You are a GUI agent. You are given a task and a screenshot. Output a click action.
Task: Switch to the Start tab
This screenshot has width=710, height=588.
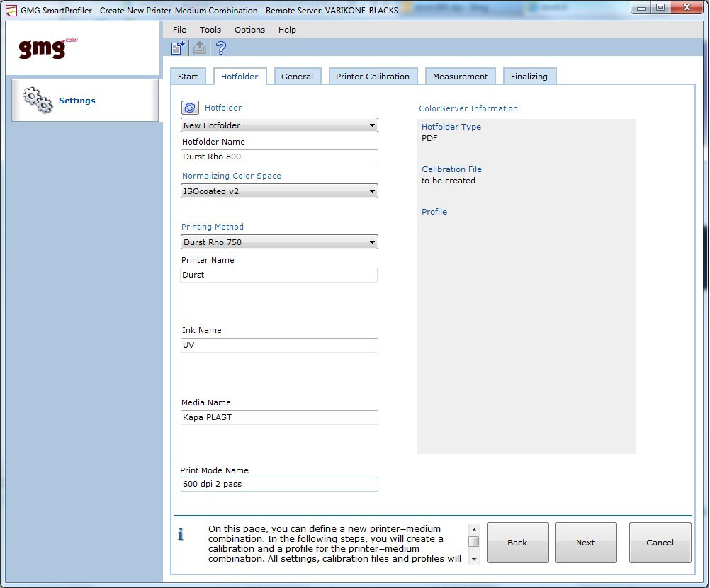pos(188,76)
